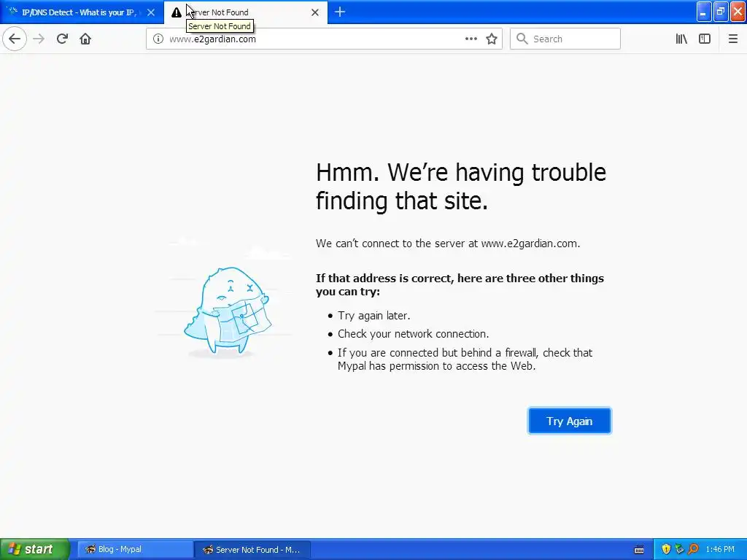Switch to Blog - Mypal taskbar window
Screen dimensions: 747x560
[x=134, y=550]
